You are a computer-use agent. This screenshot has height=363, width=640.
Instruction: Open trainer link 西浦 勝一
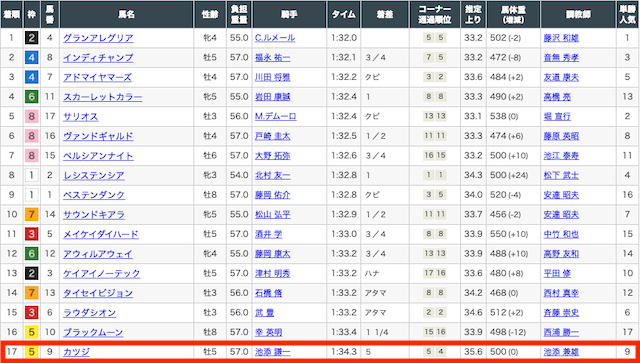click(561, 332)
